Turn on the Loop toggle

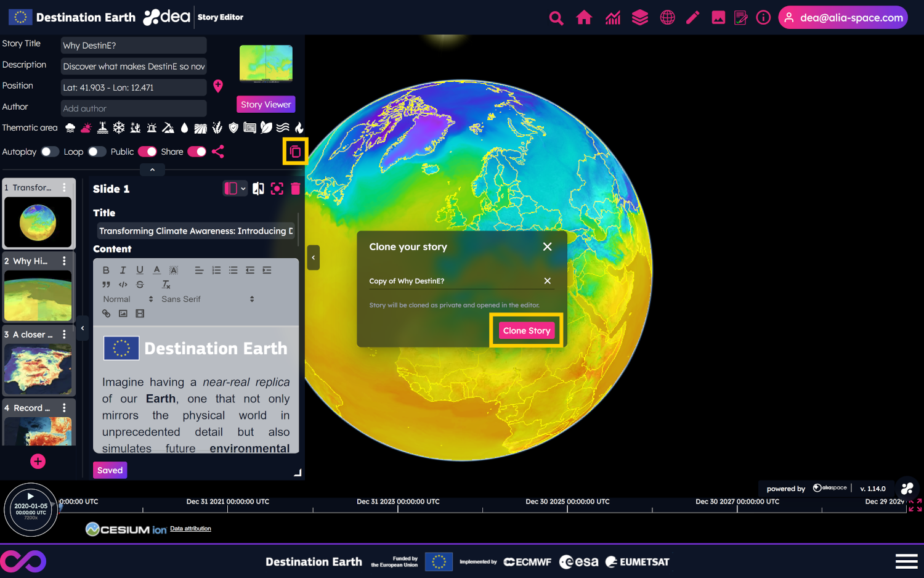pyautogui.click(x=97, y=152)
